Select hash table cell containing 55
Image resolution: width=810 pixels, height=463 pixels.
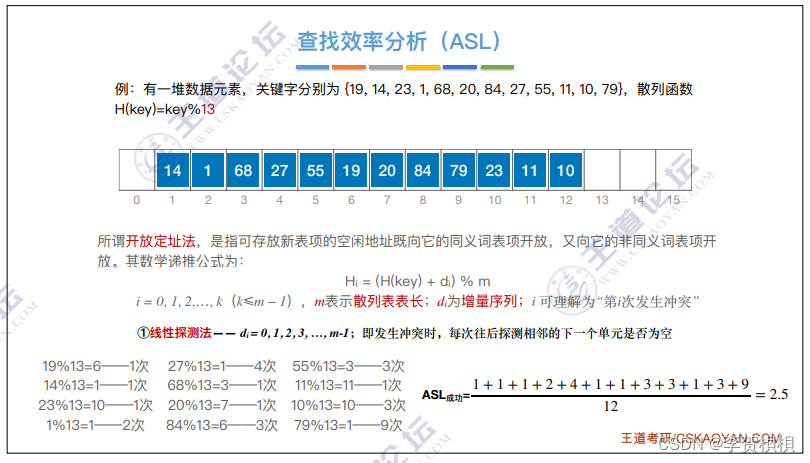click(316, 170)
